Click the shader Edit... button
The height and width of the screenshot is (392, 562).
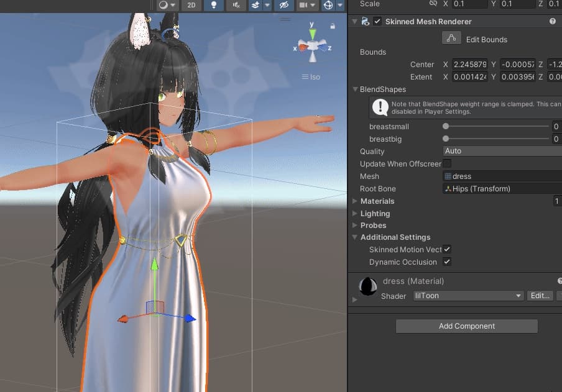pos(540,296)
